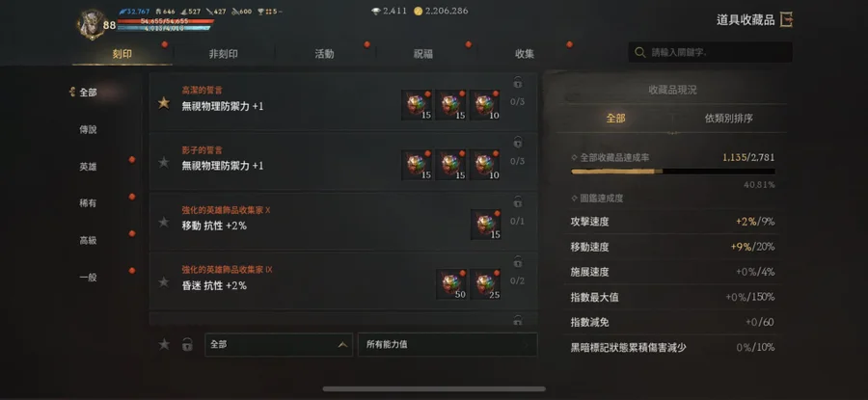Open the 所有能力值 dropdown
The height and width of the screenshot is (400, 868).
[x=448, y=344]
